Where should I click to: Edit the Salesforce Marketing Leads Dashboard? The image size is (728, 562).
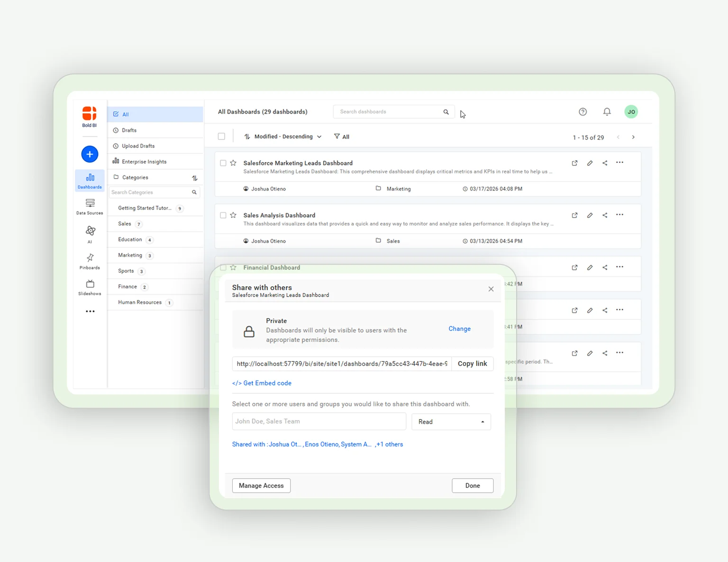[x=590, y=163]
